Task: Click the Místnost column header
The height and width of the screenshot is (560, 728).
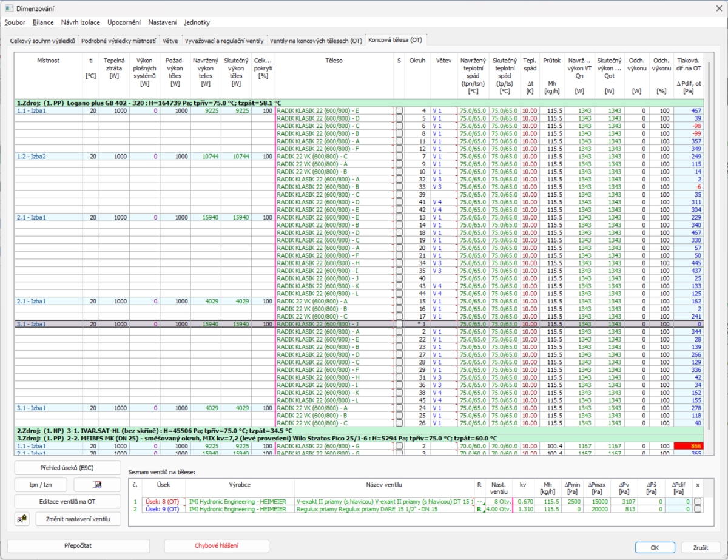Action: click(49, 76)
